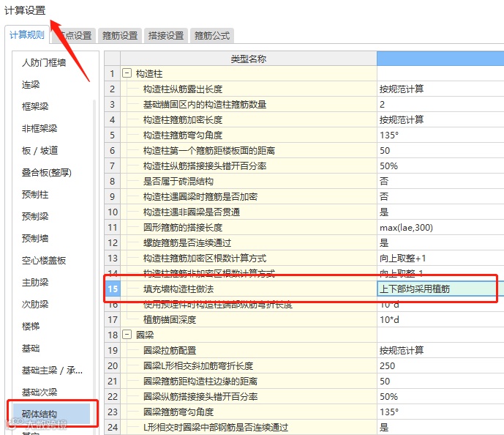Select 预制梁 category

coord(35,217)
